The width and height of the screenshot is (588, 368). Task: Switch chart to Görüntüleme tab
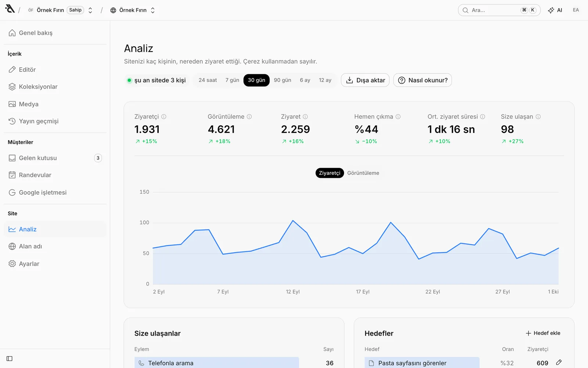(x=363, y=173)
